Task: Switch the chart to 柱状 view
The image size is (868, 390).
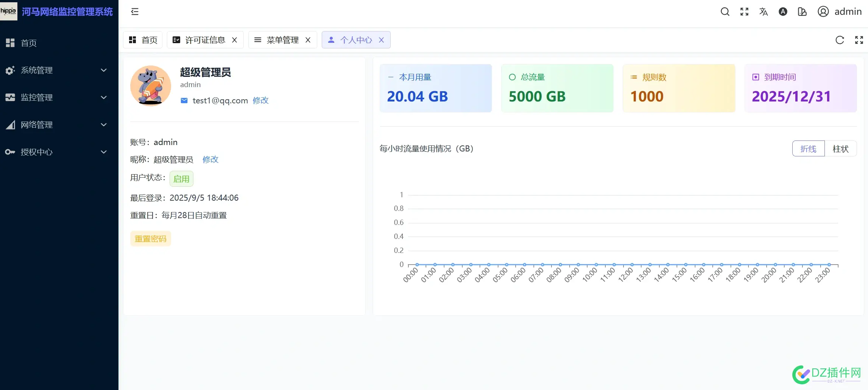Action: click(841, 148)
